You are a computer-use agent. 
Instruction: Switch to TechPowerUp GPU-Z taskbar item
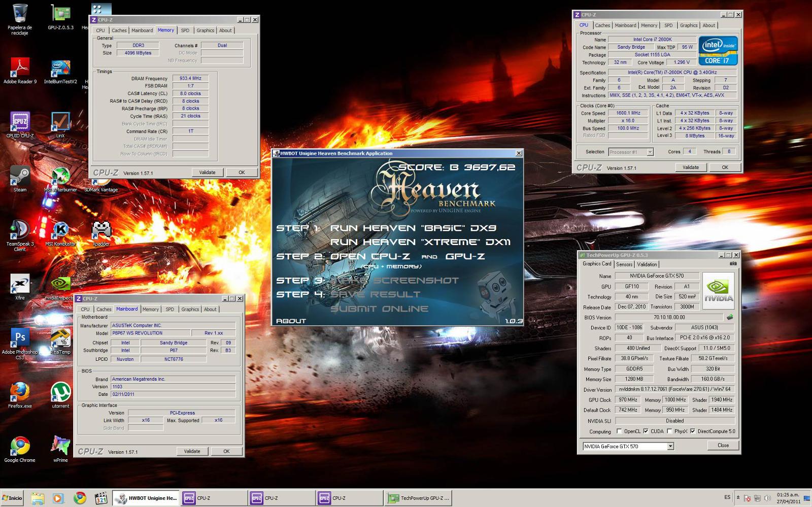click(x=418, y=498)
